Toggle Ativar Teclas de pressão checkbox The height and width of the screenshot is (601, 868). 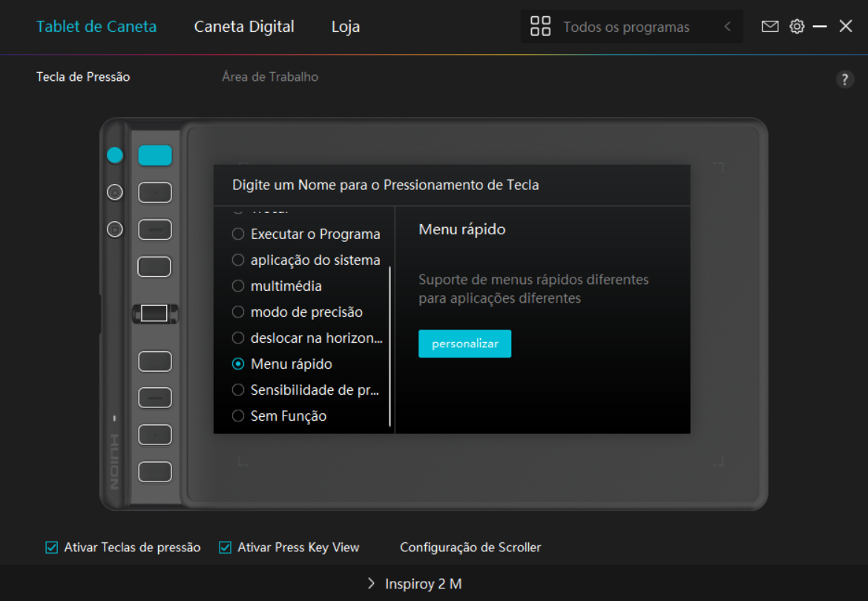coord(52,548)
